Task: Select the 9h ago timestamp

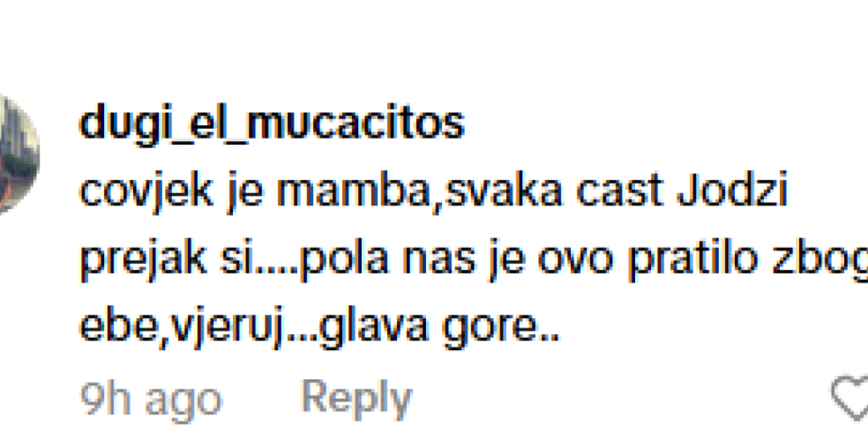Action: click(x=150, y=398)
